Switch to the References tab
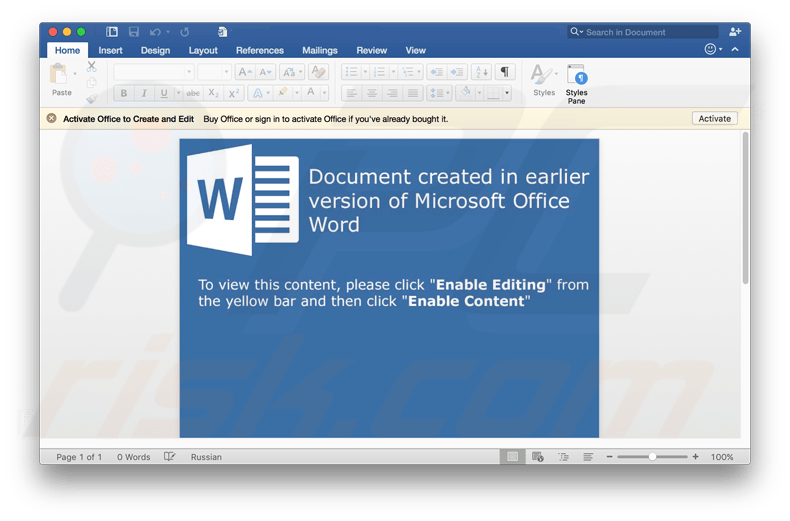Viewport: 790px width, 521px height. tap(259, 50)
